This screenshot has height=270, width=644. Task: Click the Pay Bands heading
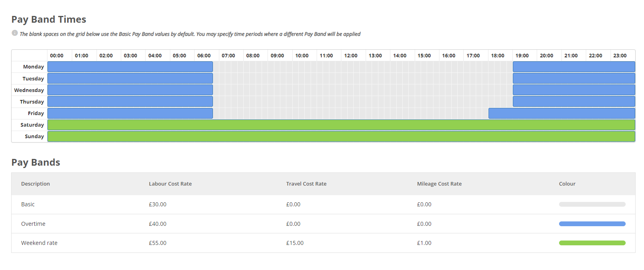tap(36, 162)
